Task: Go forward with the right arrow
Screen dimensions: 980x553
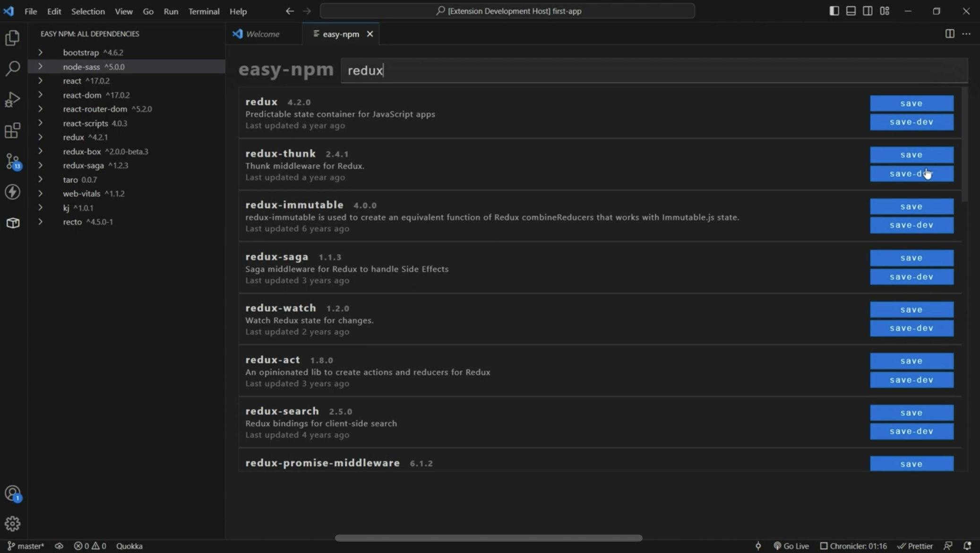Action: click(x=307, y=11)
